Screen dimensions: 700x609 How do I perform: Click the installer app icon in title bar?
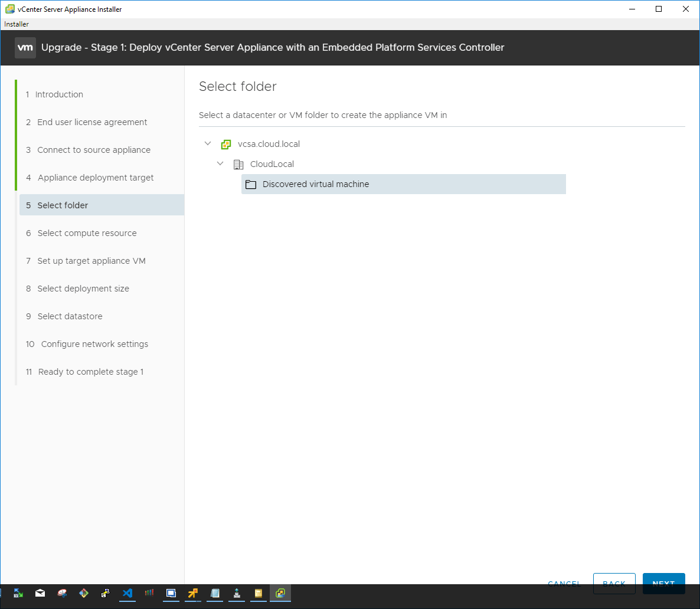pyautogui.click(x=10, y=9)
